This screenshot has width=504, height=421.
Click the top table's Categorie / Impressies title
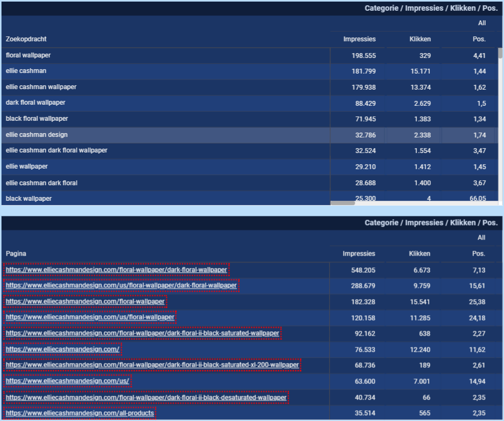(431, 9)
